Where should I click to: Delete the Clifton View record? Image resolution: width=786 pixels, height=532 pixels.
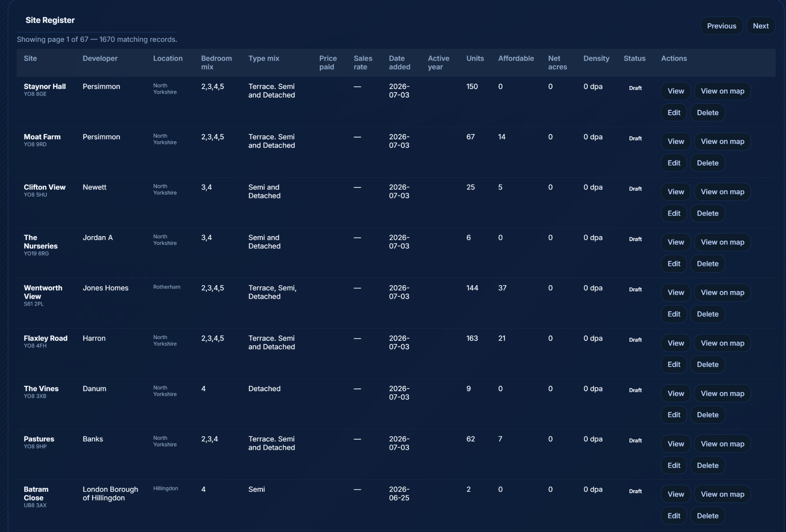pos(707,213)
